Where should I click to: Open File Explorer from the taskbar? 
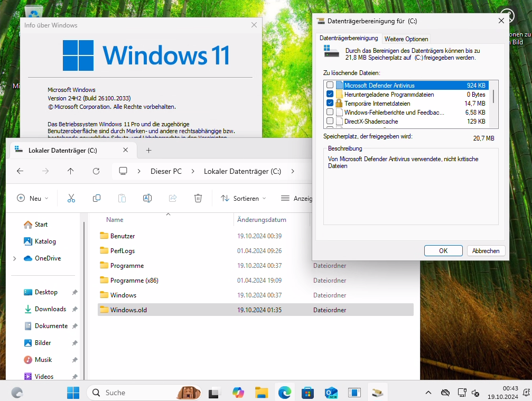pyautogui.click(x=262, y=393)
